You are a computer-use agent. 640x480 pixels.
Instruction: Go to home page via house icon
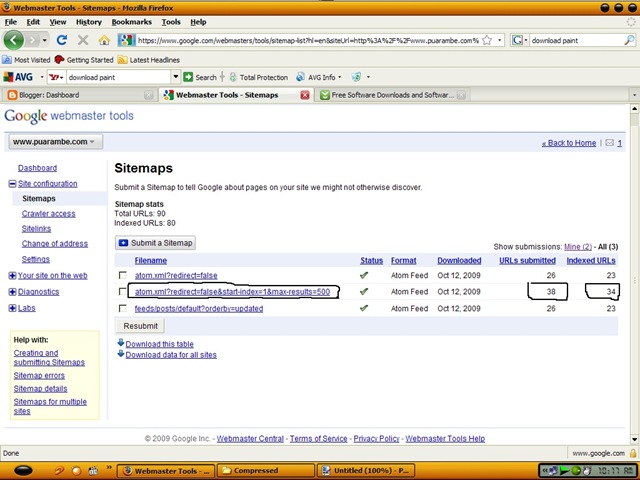tap(104, 40)
